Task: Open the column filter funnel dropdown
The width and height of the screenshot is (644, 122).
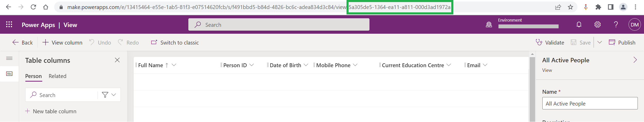Action: pyautogui.click(x=109, y=95)
